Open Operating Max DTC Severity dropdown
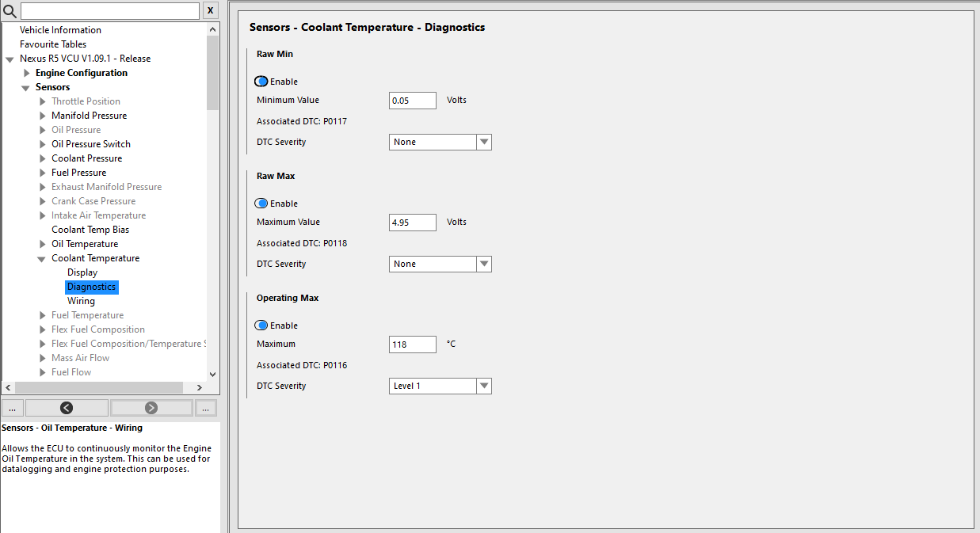This screenshot has height=533, width=980. 440,386
